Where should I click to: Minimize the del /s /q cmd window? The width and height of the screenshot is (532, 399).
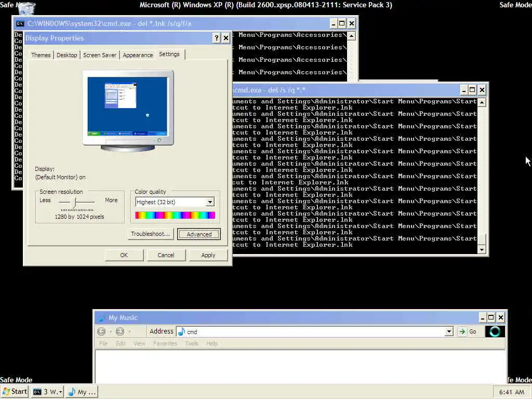click(x=463, y=90)
